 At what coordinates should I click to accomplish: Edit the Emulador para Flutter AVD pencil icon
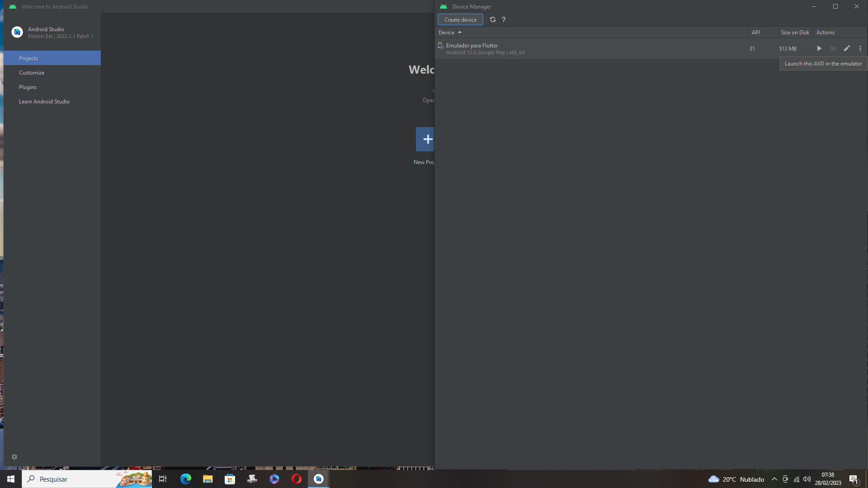[847, 48]
